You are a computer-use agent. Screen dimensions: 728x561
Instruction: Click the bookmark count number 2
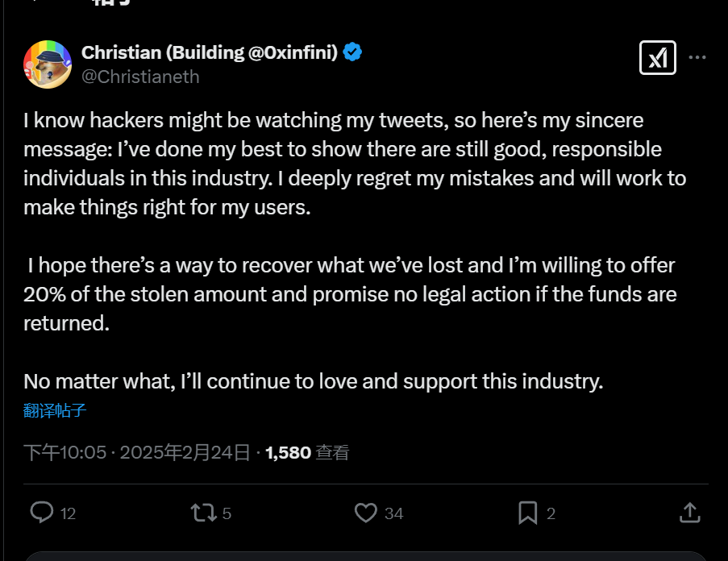551,513
